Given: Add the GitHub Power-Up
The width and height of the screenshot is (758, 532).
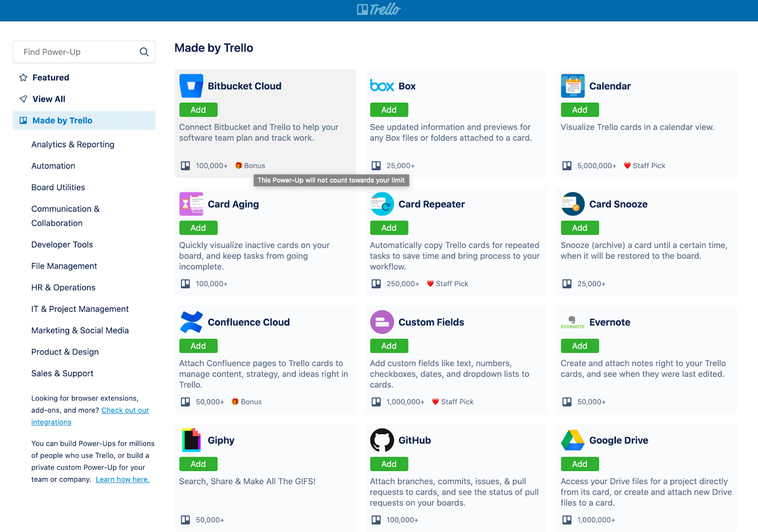Looking at the screenshot, I should [389, 463].
